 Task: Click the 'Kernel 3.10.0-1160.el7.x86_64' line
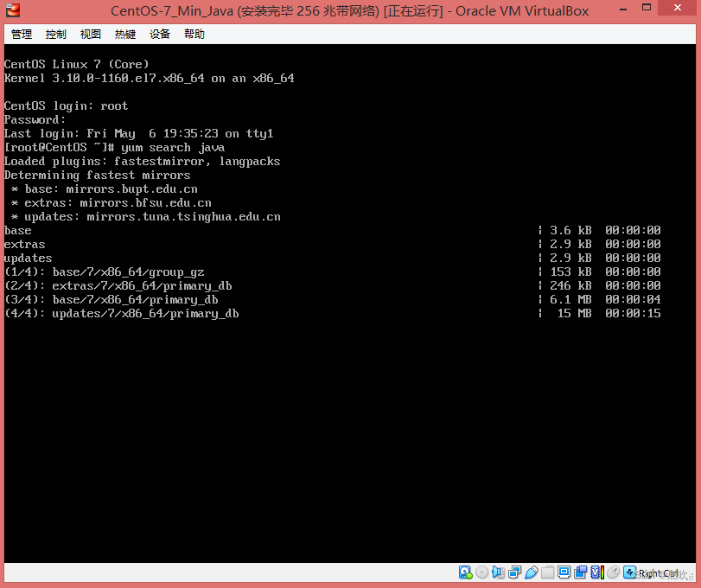point(150,78)
